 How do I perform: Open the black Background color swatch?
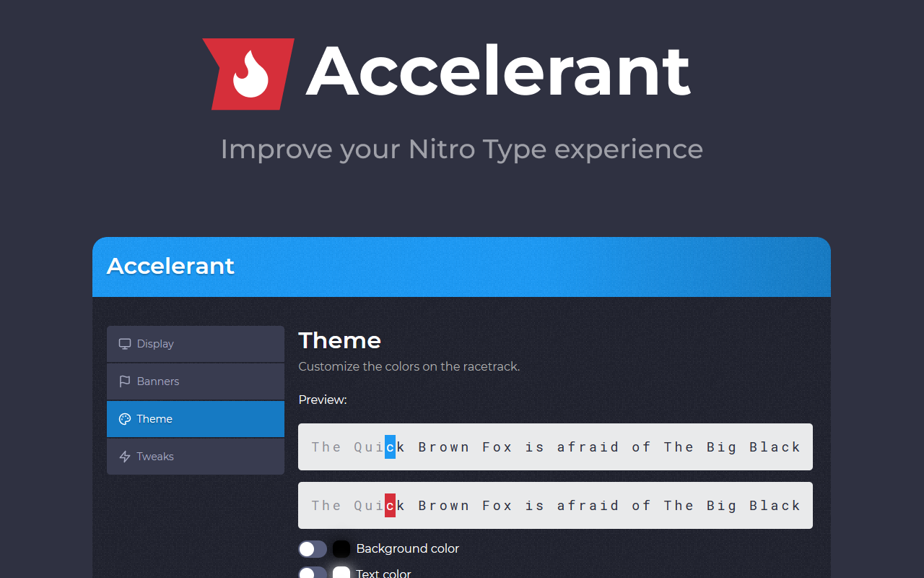[x=341, y=549]
